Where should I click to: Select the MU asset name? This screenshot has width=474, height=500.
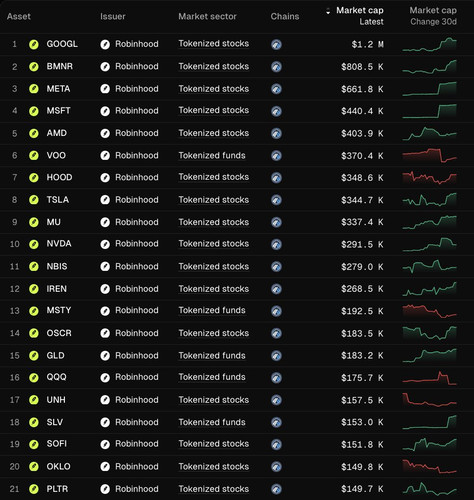pos(53,222)
